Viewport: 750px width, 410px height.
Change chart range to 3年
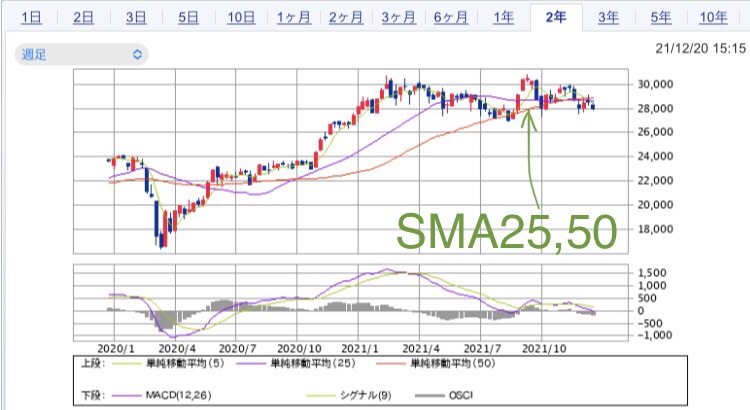[608, 18]
